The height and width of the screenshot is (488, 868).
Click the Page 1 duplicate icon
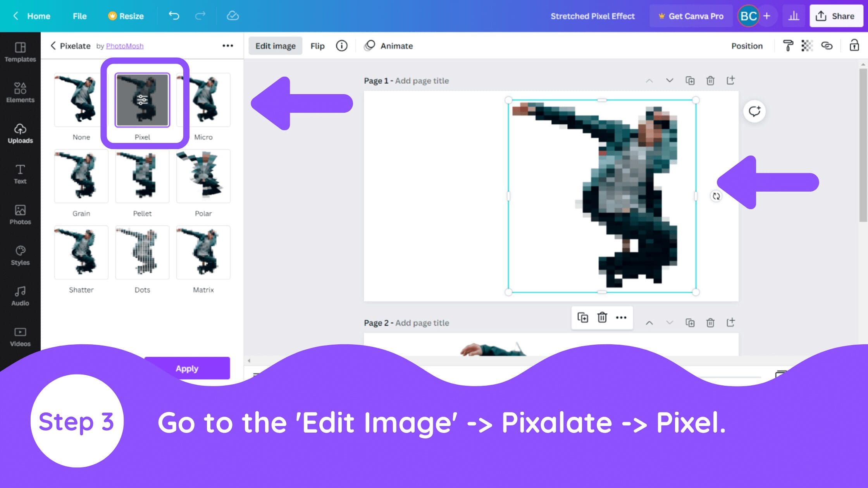click(690, 81)
